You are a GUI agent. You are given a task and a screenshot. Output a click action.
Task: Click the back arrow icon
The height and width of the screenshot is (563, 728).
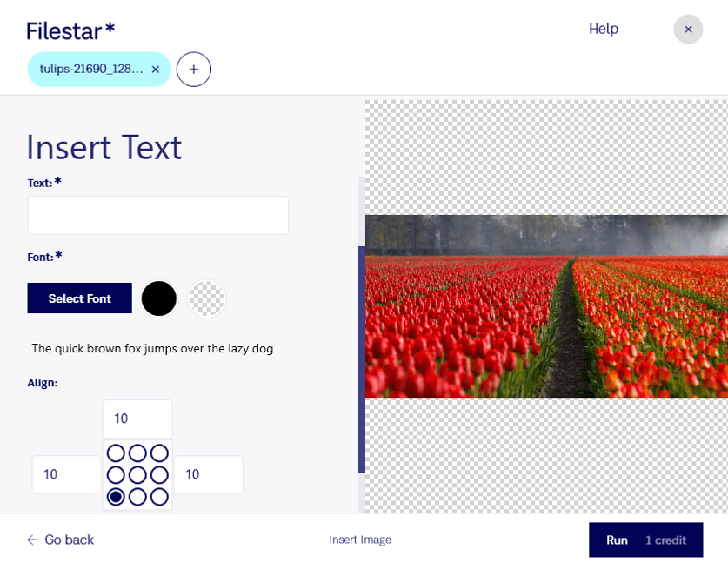[x=32, y=540]
